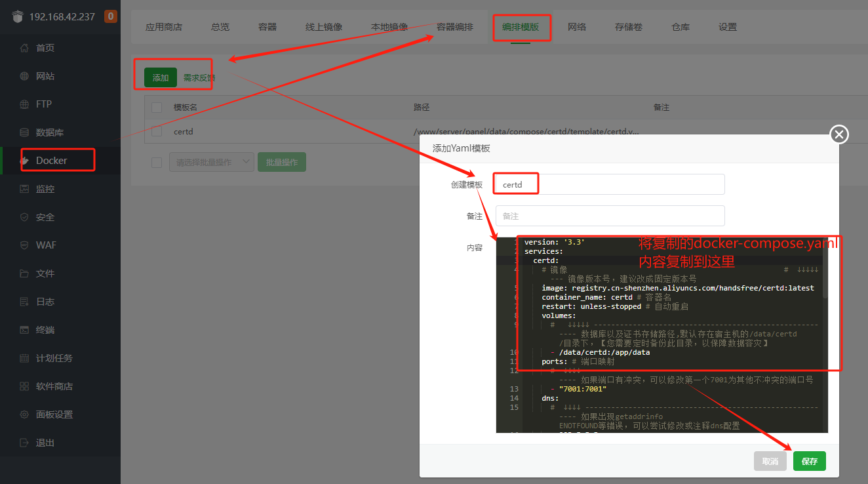Click the monitor icon beside 监控
The width and height of the screenshot is (868, 484).
pyautogui.click(x=24, y=189)
